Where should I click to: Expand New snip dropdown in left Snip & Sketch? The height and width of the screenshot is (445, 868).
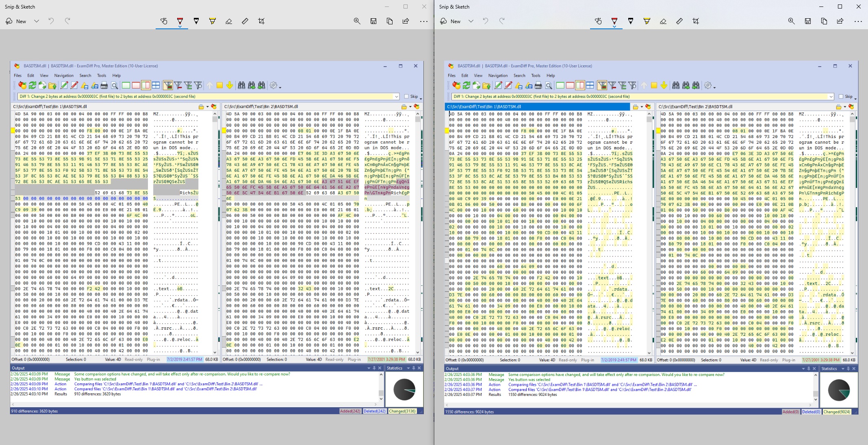(x=37, y=21)
